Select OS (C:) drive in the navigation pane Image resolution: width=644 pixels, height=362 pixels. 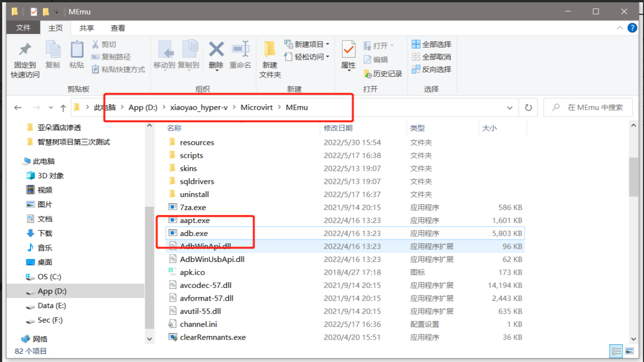click(49, 277)
